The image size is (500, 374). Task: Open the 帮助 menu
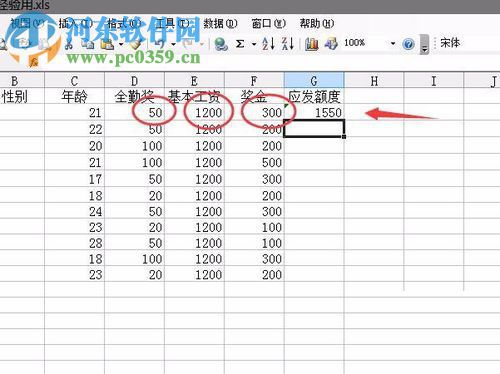point(317,23)
